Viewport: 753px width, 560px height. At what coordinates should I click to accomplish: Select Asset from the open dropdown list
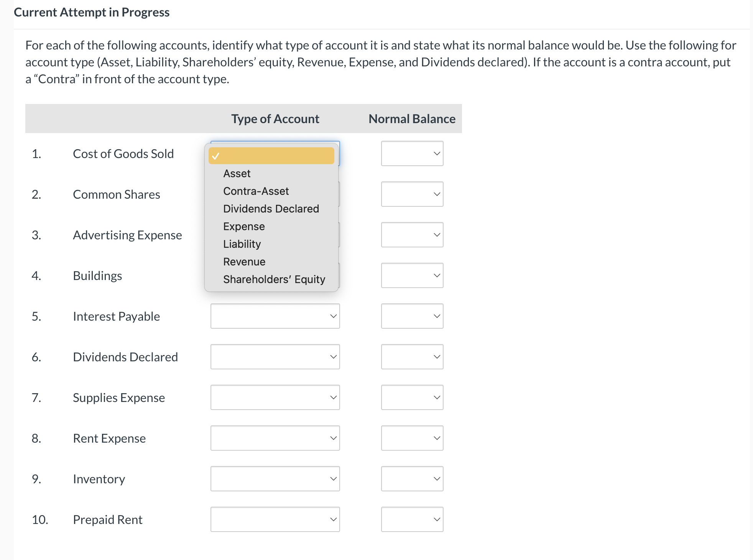point(271,173)
